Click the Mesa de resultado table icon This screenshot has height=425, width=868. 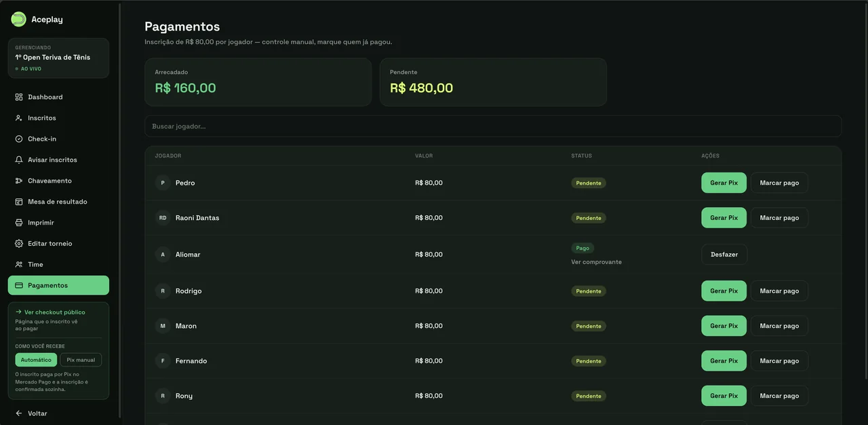[19, 202]
